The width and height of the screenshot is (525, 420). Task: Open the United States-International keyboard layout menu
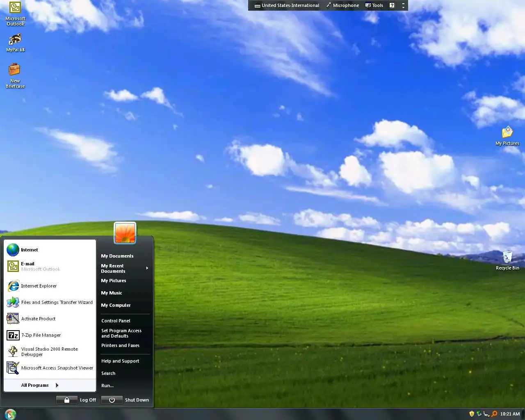[x=287, y=5]
